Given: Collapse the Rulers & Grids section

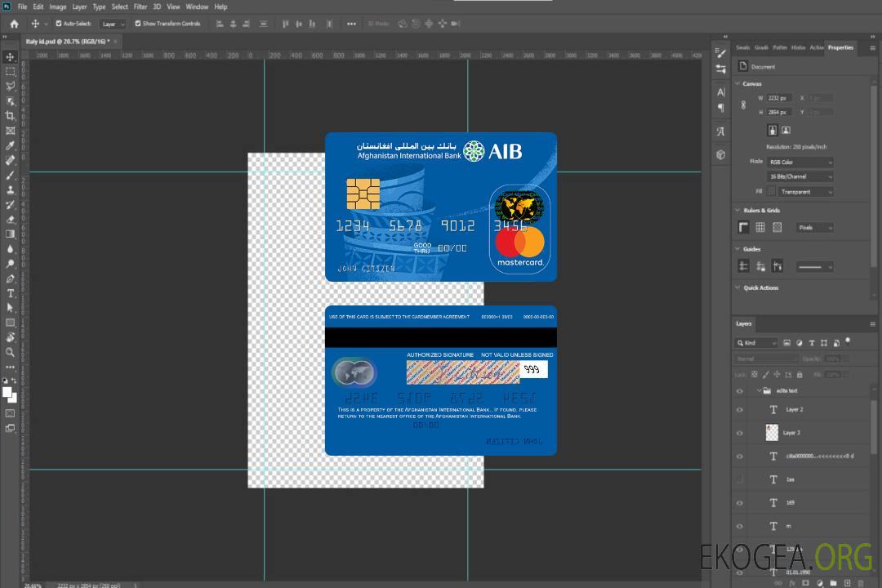Looking at the screenshot, I should [x=737, y=210].
